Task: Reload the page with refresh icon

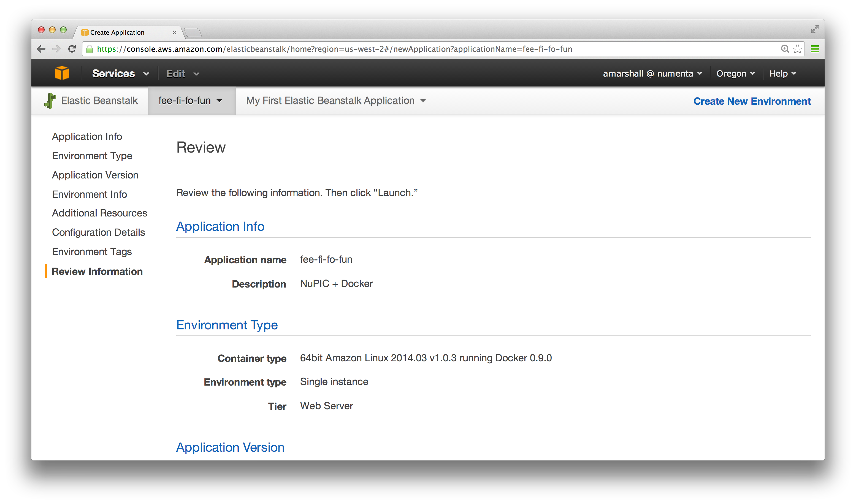Action: [72, 49]
